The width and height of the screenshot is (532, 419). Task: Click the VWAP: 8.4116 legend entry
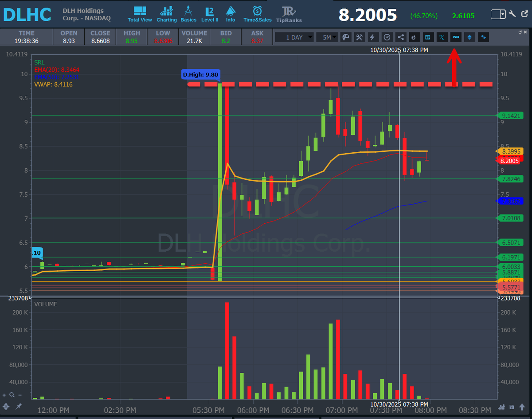[x=53, y=84]
